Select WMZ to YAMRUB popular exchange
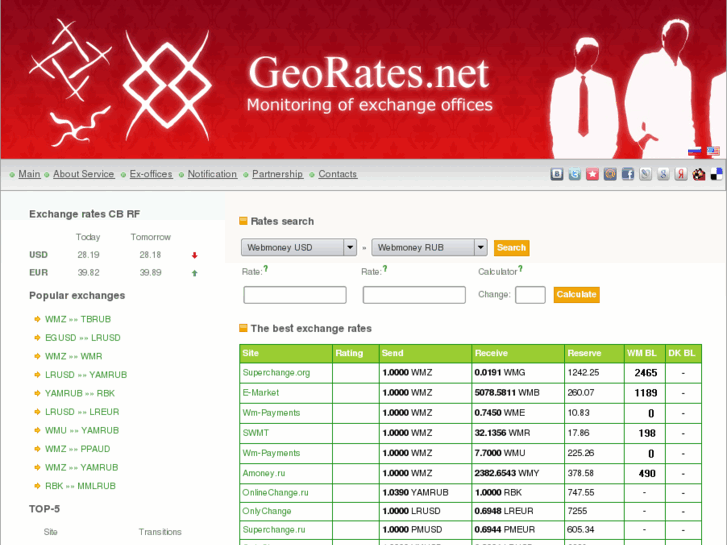727x545 pixels. click(x=82, y=468)
